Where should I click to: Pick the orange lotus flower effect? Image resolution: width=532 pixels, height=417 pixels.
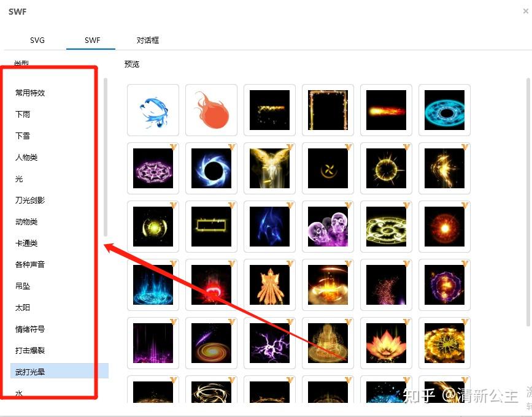tap(386, 343)
